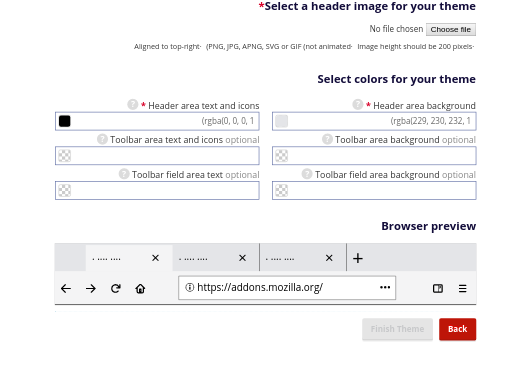This screenshot has width=518, height=374.
Task: Open help icon for Toolbar field area text
Action: (x=124, y=174)
